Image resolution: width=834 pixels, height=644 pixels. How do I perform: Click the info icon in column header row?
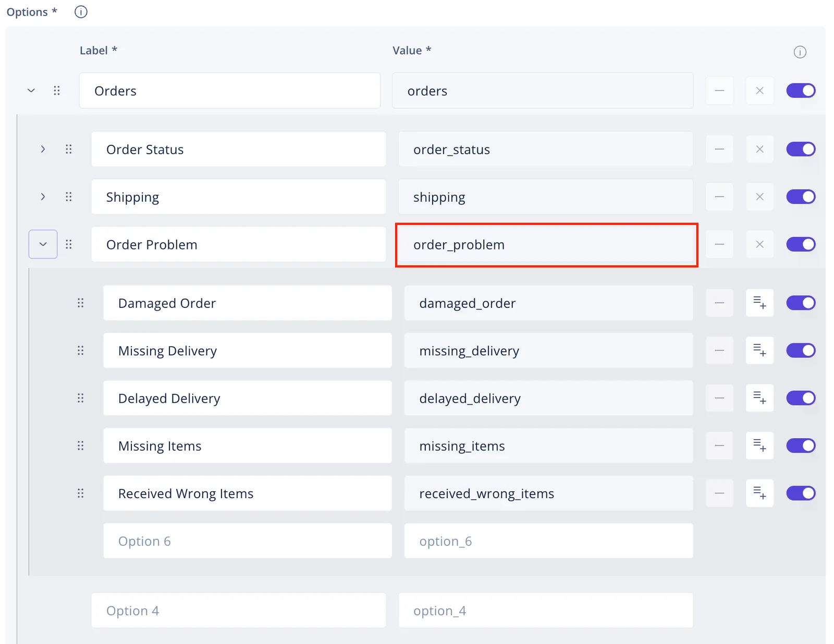800,52
